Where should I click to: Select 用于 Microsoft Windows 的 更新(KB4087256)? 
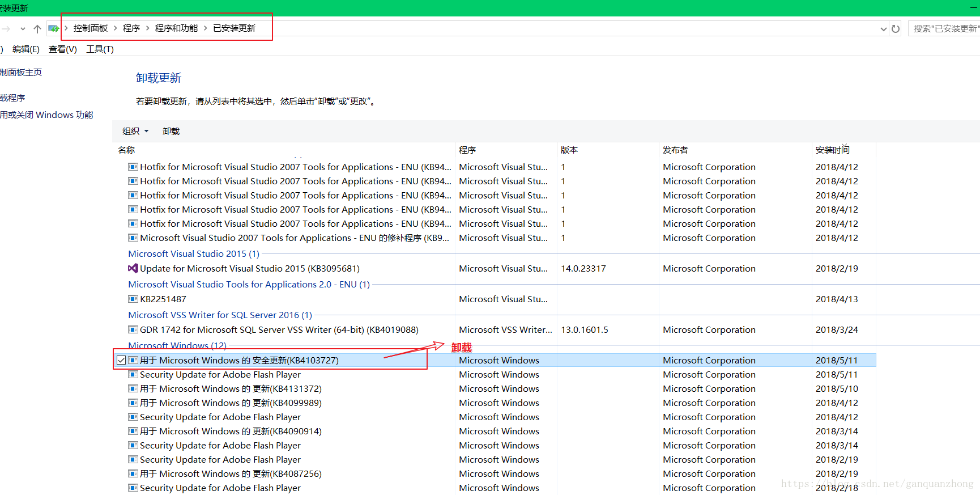tap(231, 474)
